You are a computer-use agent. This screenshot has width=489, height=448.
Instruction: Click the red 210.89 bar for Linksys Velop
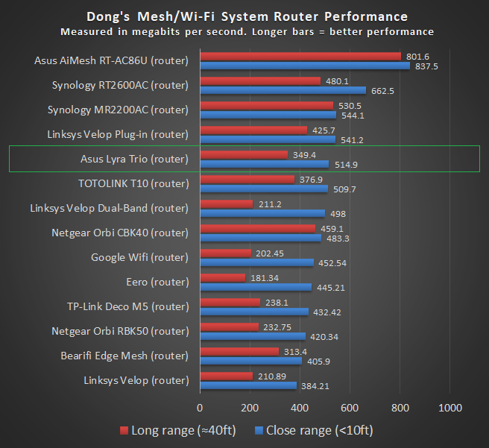(x=227, y=376)
